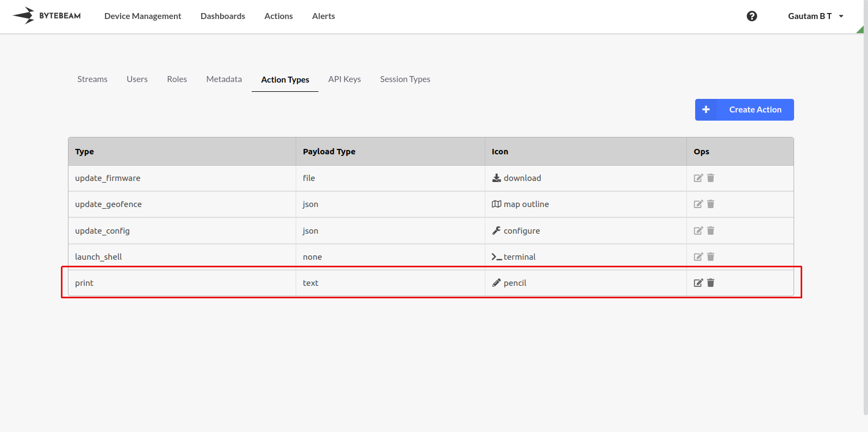Click the json payload for update_config

(x=390, y=231)
